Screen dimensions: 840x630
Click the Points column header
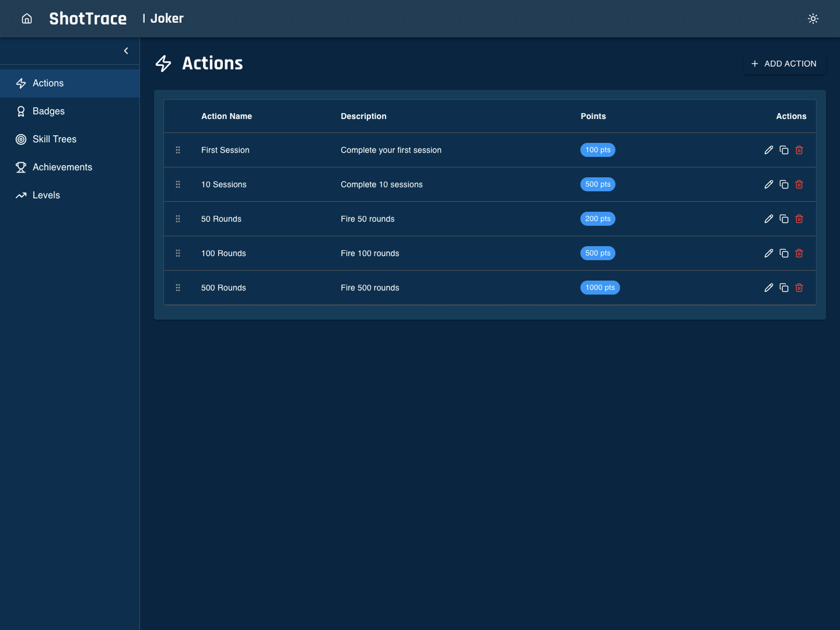pyautogui.click(x=593, y=116)
